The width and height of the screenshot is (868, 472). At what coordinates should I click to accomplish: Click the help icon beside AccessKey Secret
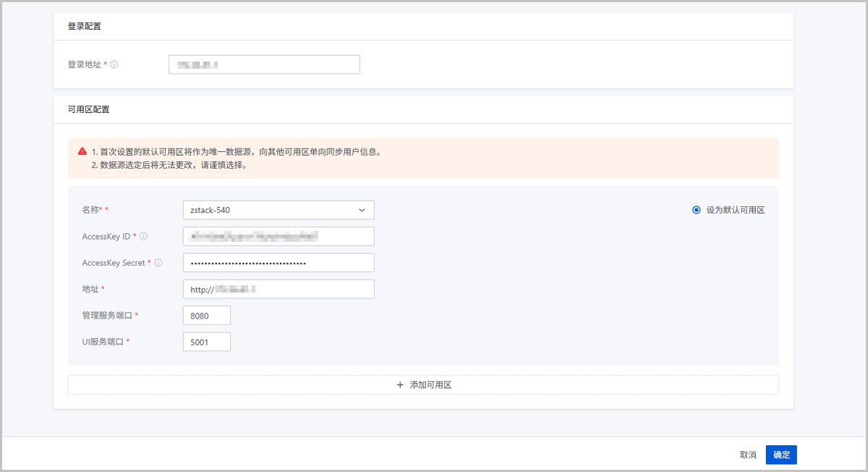pos(158,263)
